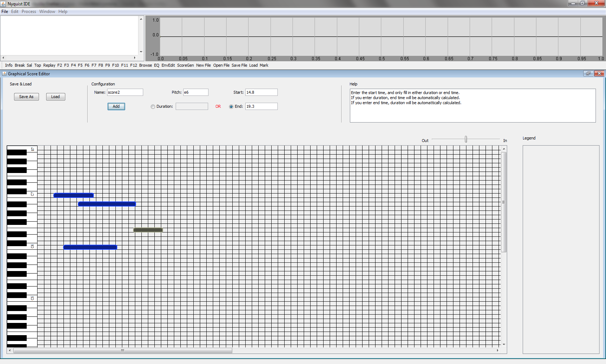
Task: Launch ScoreGen from the toolbar
Action: (185, 65)
